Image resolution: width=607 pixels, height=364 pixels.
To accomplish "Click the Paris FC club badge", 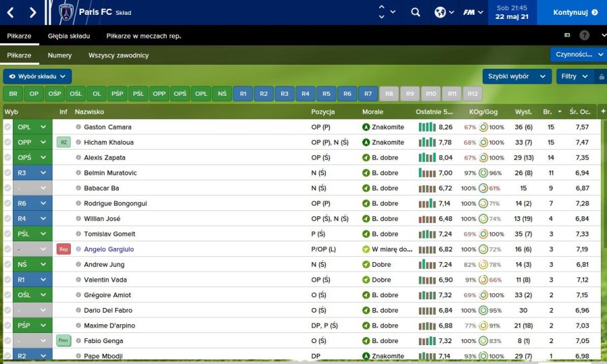I will tap(66, 12).
